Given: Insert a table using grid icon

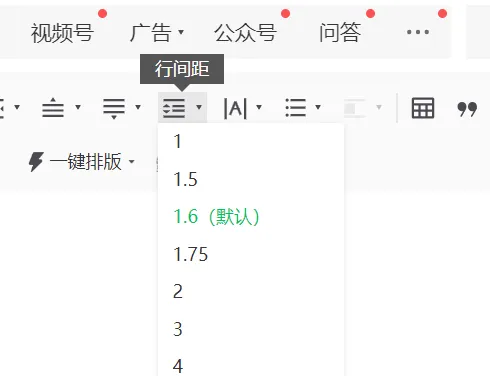Looking at the screenshot, I should click(423, 108).
